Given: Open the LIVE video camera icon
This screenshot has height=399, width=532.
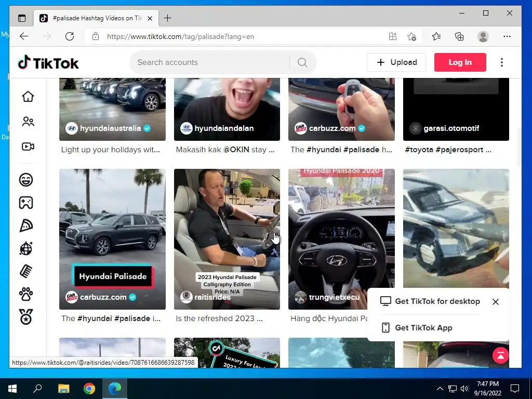Looking at the screenshot, I should (28, 147).
